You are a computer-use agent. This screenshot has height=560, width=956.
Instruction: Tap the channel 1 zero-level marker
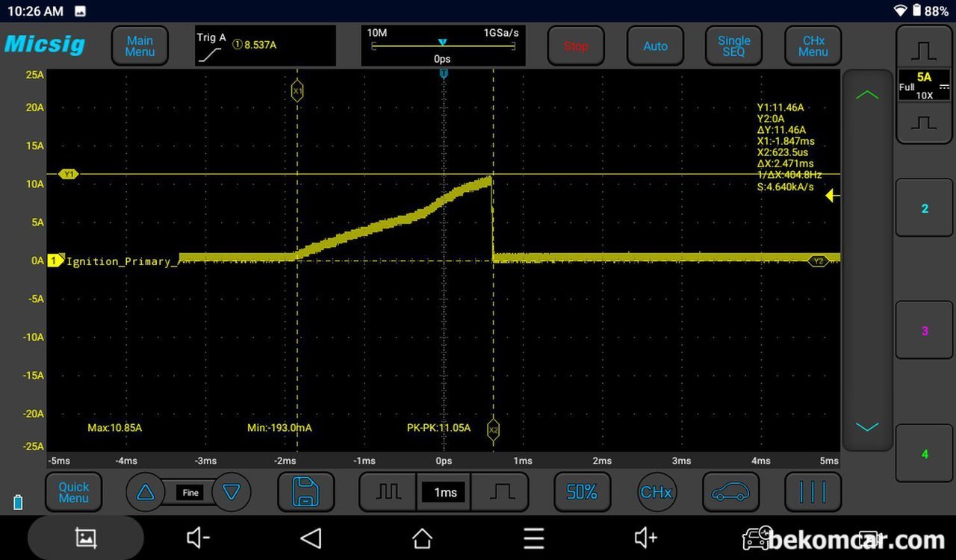55,261
